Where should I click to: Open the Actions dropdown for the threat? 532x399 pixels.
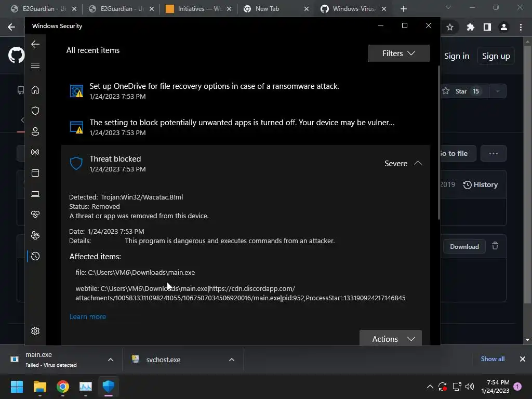tap(391, 338)
